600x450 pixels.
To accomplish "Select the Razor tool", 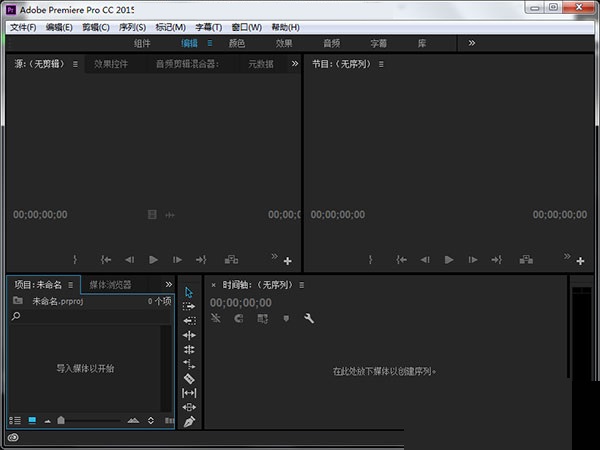I will pos(189,379).
